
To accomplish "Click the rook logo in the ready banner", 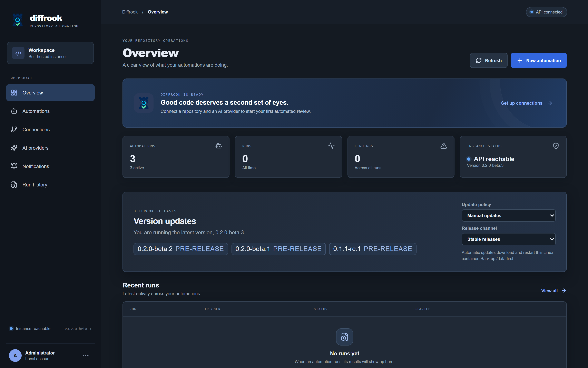I will [x=144, y=103].
